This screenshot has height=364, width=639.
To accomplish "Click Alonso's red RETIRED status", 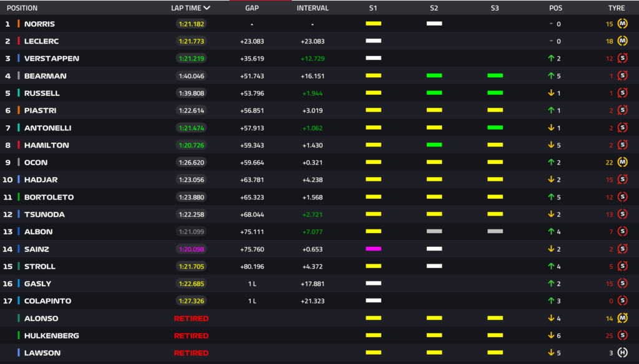I will click(191, 318).
